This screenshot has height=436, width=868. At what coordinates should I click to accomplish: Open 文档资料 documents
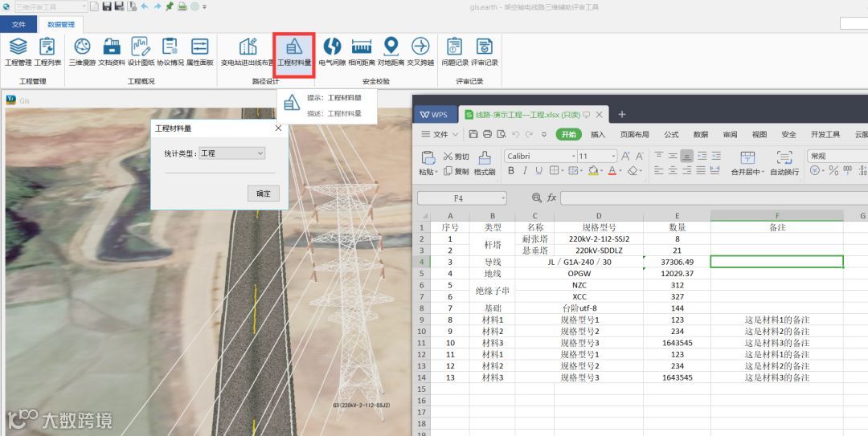point(112,52)
